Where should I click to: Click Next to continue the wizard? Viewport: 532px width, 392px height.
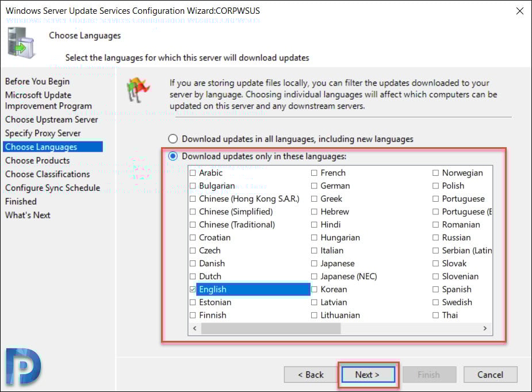[x=368, y=375]
